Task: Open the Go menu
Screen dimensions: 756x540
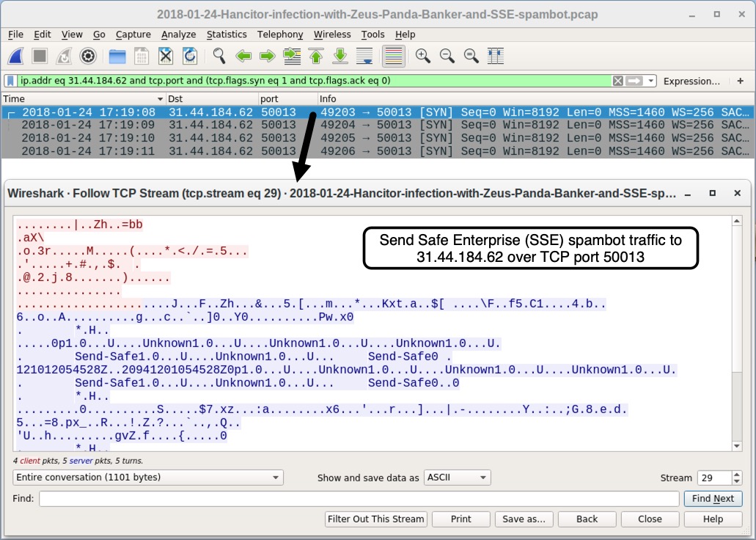Action: click(x=99, y=34)
